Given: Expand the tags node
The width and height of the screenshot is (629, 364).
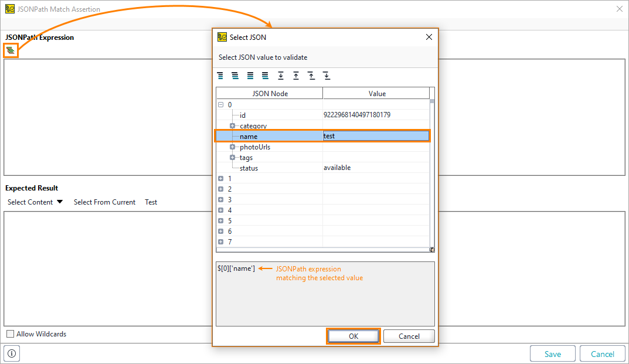Looking at the screenshot, I should coord(232,157).
